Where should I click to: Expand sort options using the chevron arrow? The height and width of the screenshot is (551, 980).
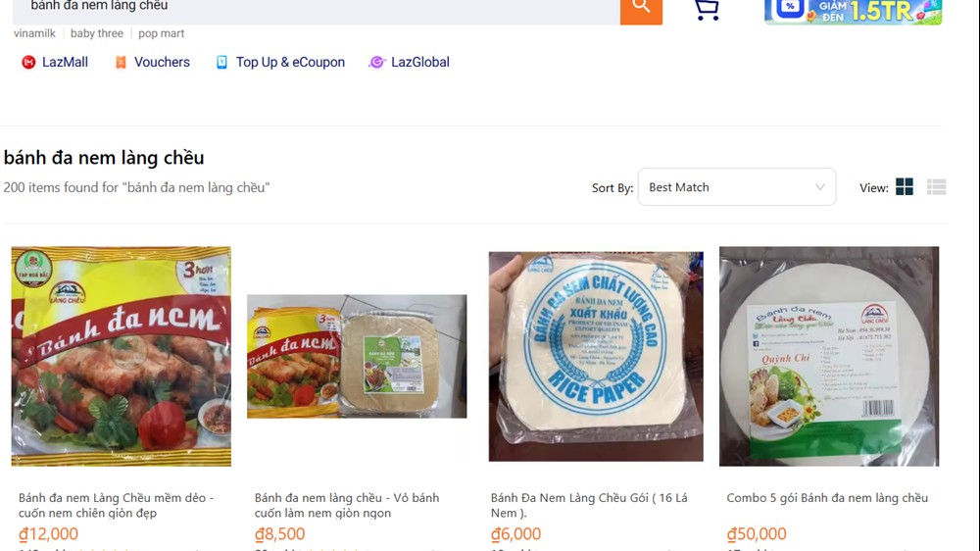click(820, 187)
